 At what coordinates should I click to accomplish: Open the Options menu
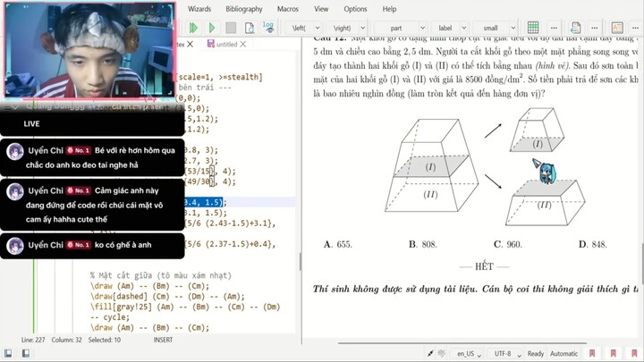pyautogui.click(x=355, y=9)
